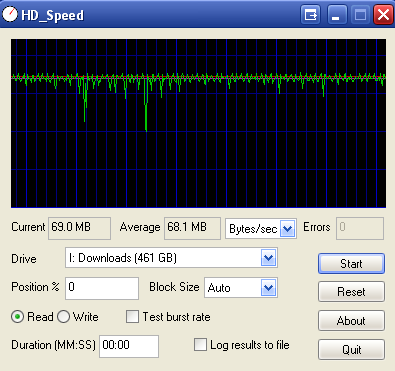Close the HD_Speed window
395x371 pixels.
(383, 15)
